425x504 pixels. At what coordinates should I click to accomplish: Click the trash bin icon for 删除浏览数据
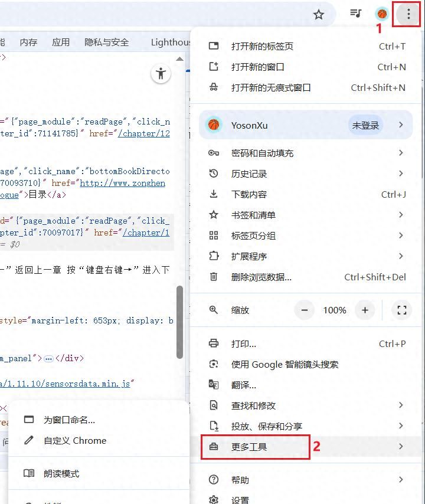[214, 276]
